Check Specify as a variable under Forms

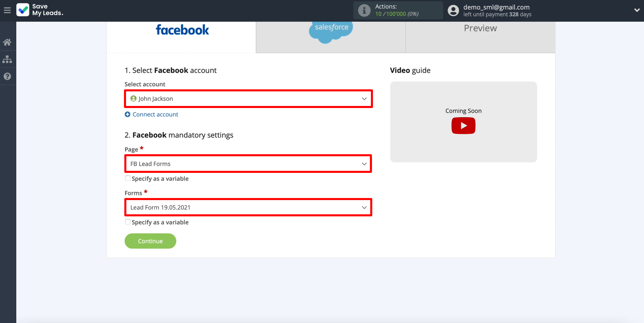pos(128,222)
